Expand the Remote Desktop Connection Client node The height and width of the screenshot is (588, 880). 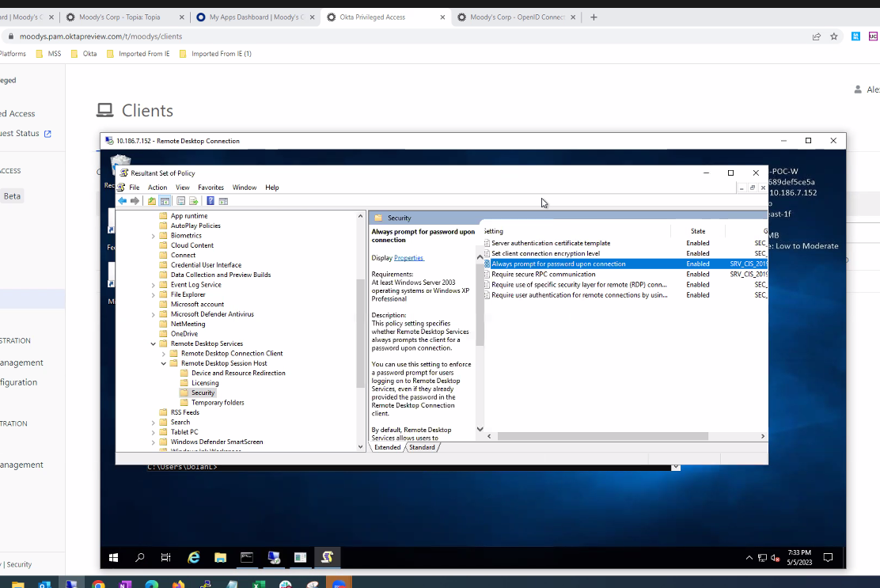[164, 354]
